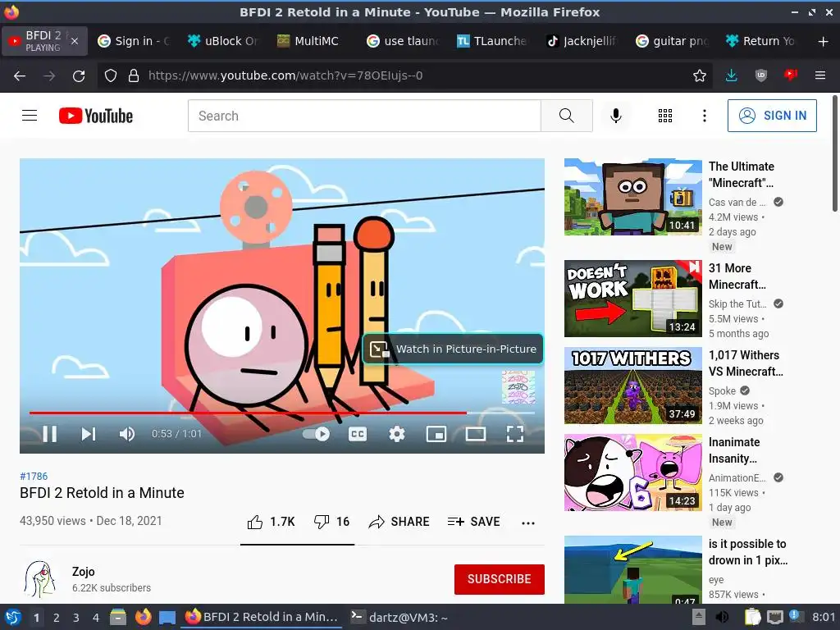This screenshot has height=630, width=840.
Task: Mute the video volume speaker icon
Action: point(126,434)
